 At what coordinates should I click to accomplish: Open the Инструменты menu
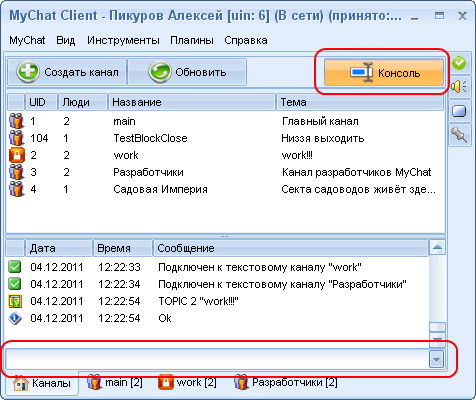(x=123, y=40)
